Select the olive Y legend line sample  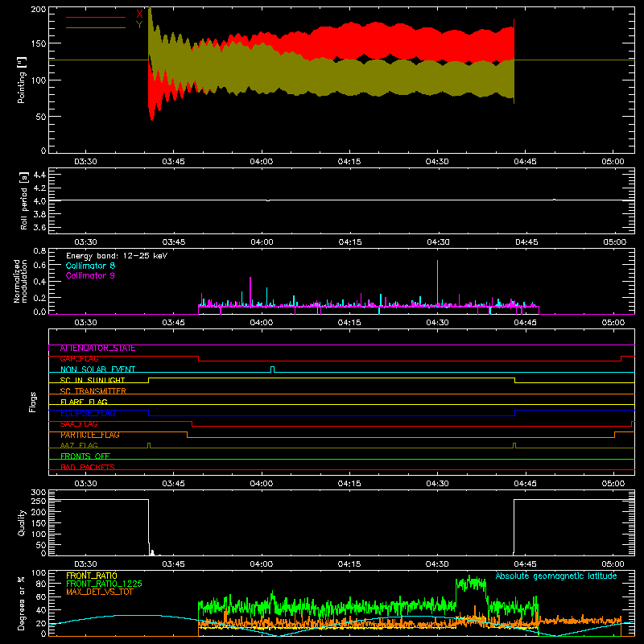coord(96,27)
